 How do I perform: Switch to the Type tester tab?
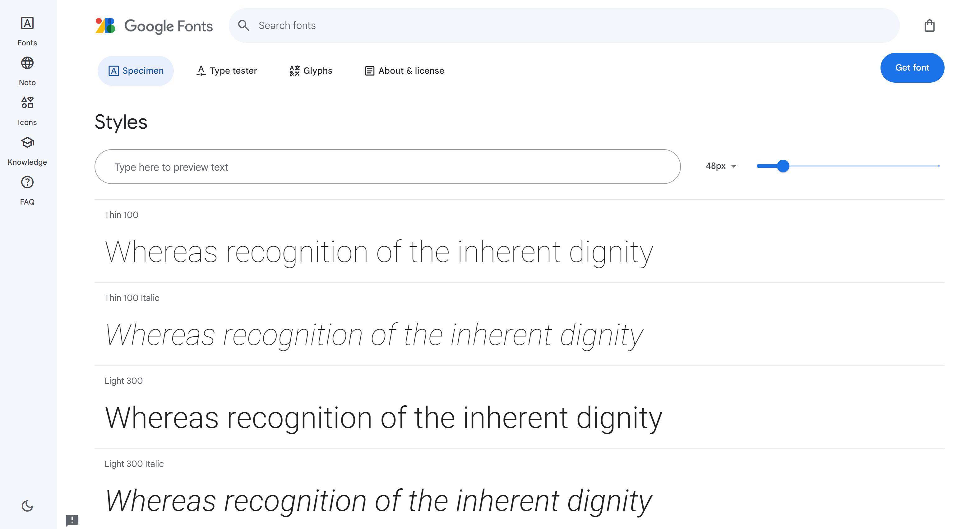coord(227,71)
